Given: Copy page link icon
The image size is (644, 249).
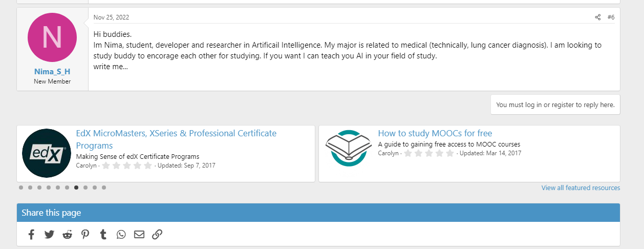Looking at the screenshot, I should 157,235.
